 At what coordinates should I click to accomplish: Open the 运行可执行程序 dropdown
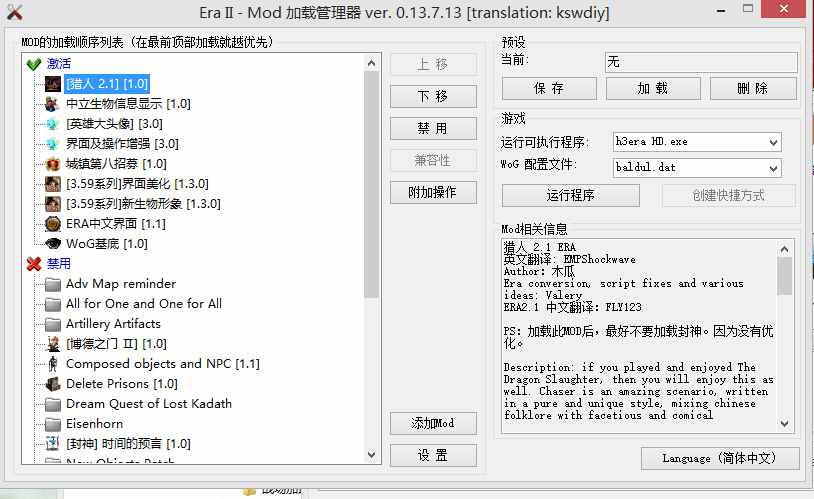(773, 142)
